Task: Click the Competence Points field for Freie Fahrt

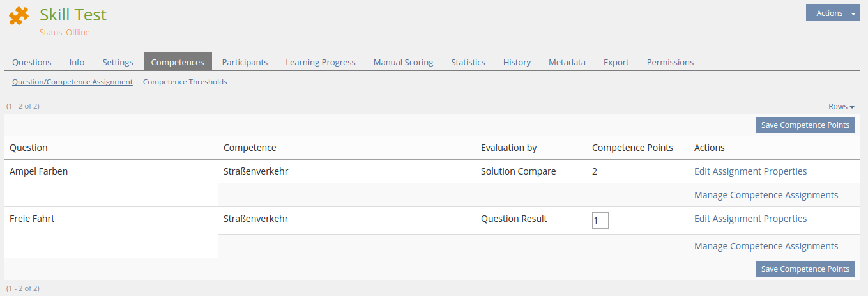Action: pyautogui.click(x=600, y=221)
